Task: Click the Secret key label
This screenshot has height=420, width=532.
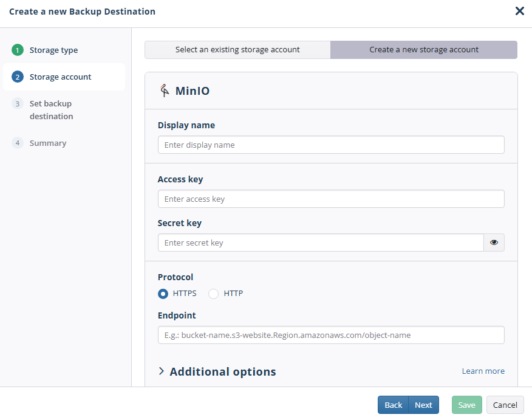Action: tap(180, 223)
